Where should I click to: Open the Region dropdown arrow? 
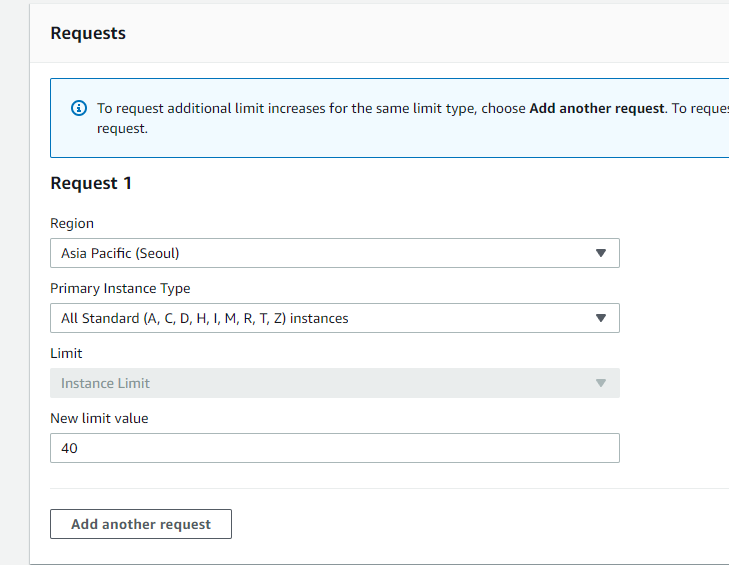coord(601,253)
